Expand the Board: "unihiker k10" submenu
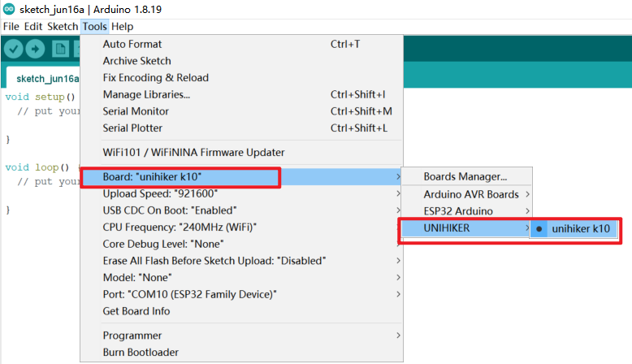The width and height of the screenshot is (632, 364). pyautogui.click(x=241, y=177)
